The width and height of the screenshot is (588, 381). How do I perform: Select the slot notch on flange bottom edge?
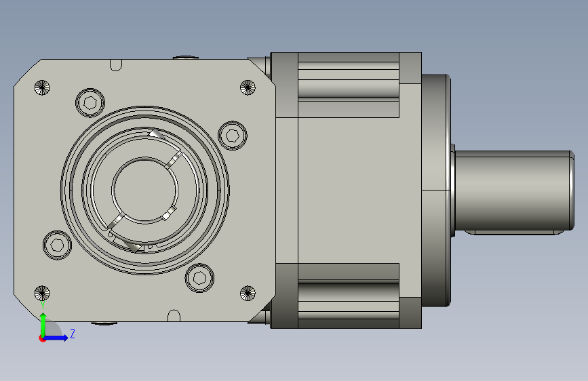pos(174,316)
